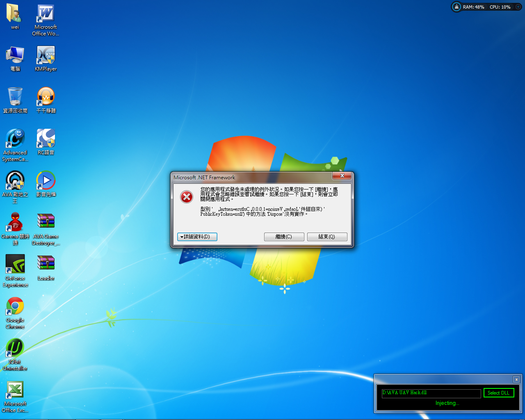This screenshot has height=420, width=525.
Task: Select the KMPlayer desktop shortcut
Action: [46, 59]
